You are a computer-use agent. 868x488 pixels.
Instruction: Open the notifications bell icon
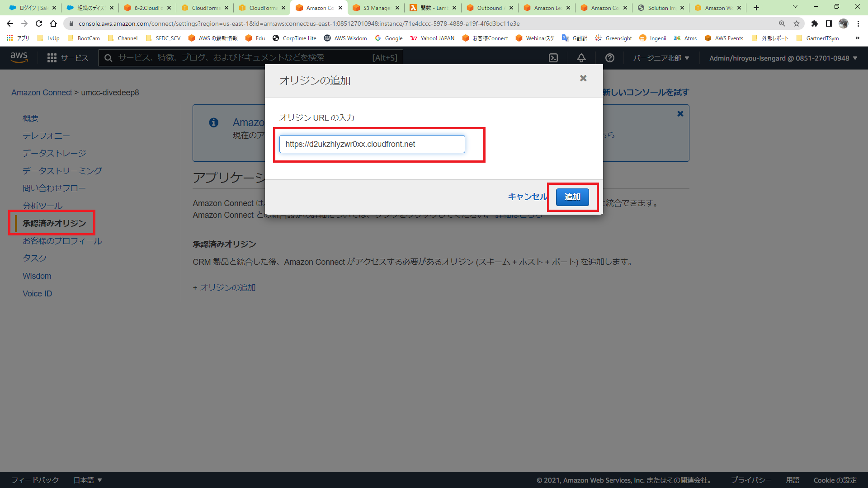point(581,58)
